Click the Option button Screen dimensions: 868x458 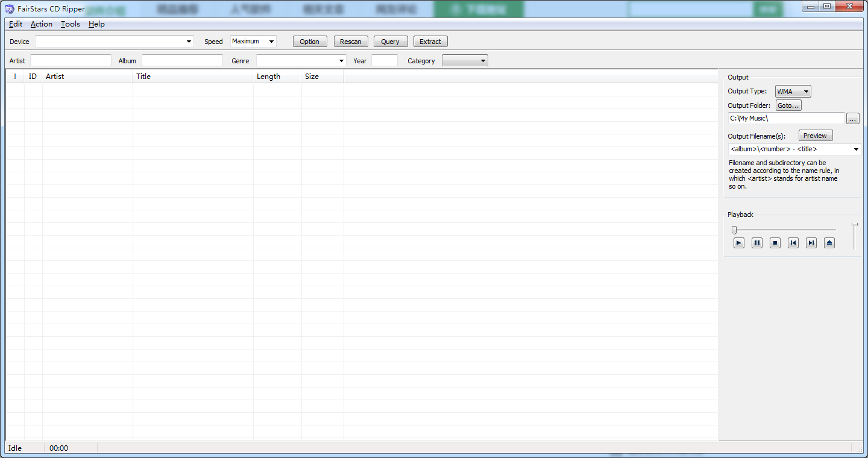(310, 42)
